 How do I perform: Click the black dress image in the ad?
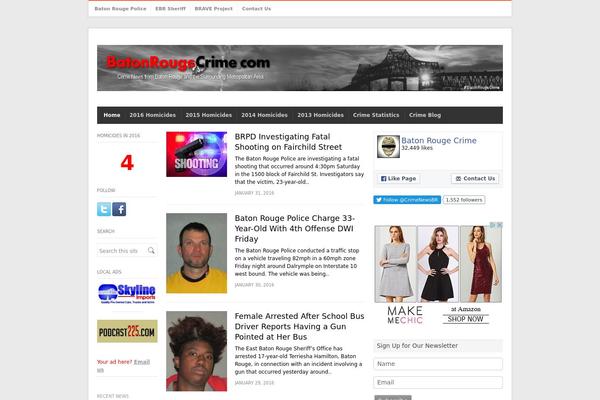click(438, 264)
